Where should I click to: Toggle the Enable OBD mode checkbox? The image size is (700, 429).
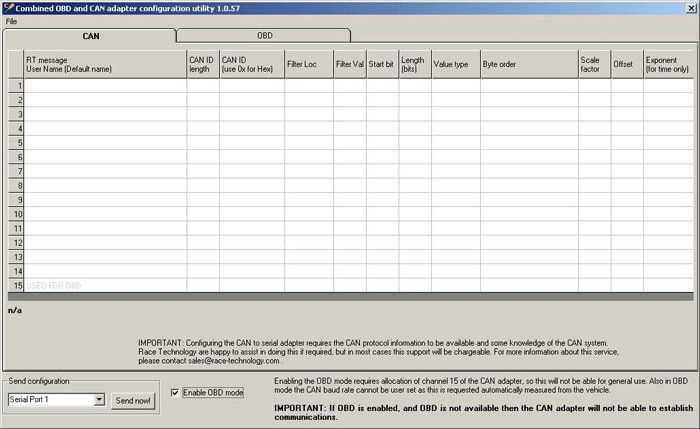click(176, 392)
